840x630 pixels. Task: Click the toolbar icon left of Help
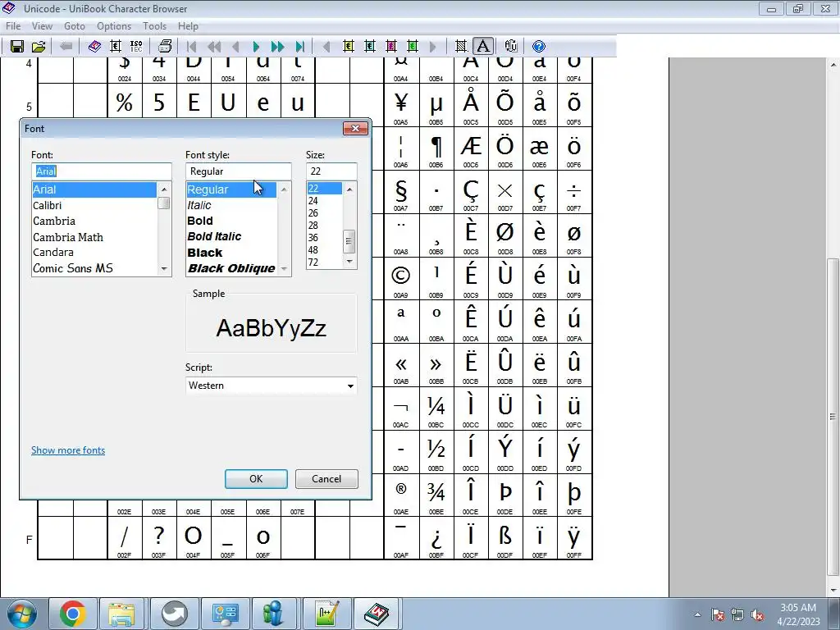coord(510,47)
